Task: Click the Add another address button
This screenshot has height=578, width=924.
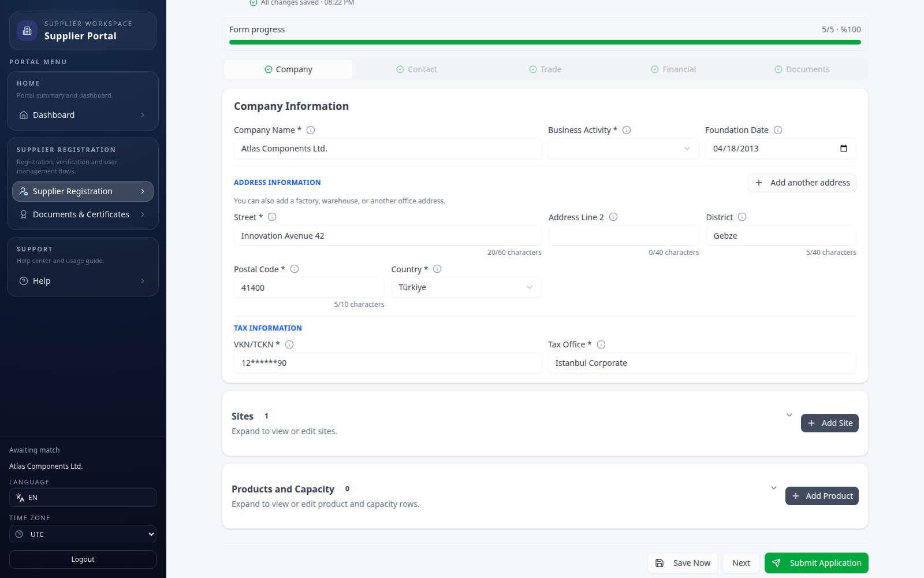Action: pos(802,183)
